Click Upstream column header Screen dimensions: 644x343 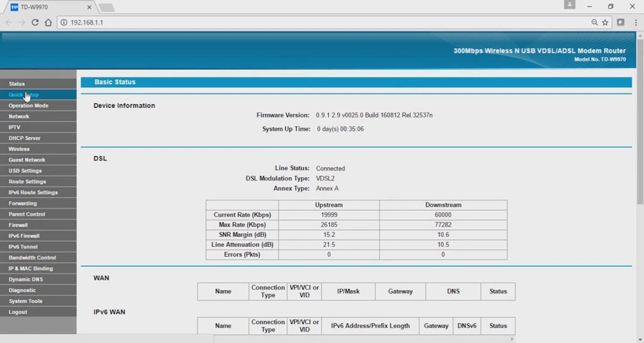pos(329,205)
